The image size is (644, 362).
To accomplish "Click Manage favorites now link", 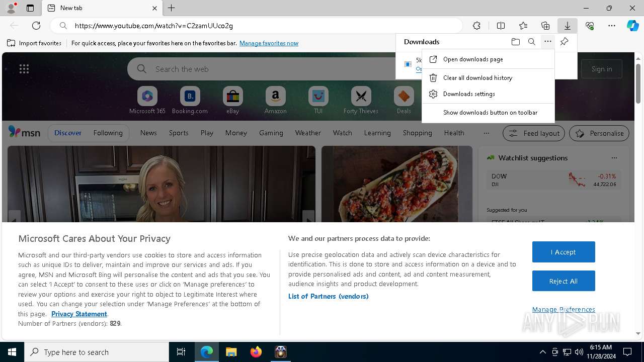I will pos(269,43).
